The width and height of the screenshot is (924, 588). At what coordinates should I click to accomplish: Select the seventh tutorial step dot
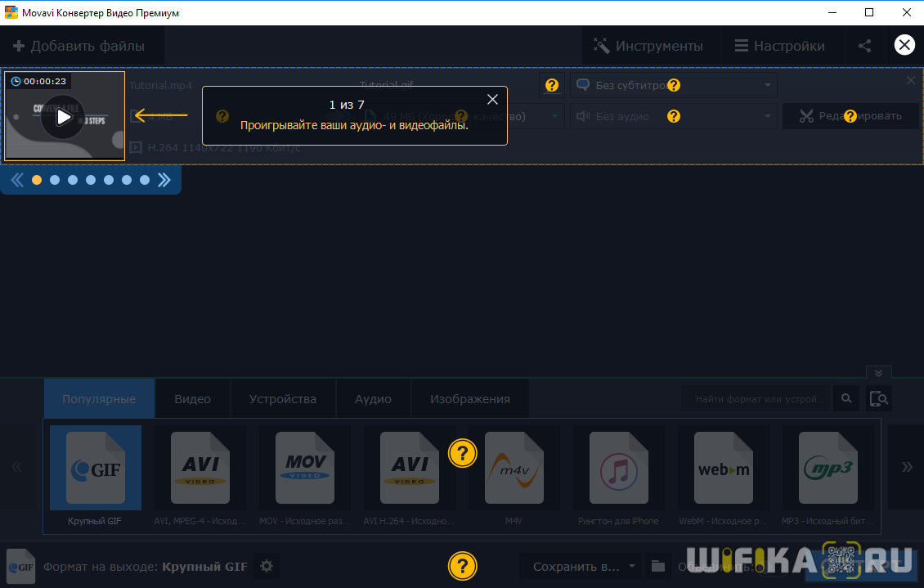[x=145, y=180]
